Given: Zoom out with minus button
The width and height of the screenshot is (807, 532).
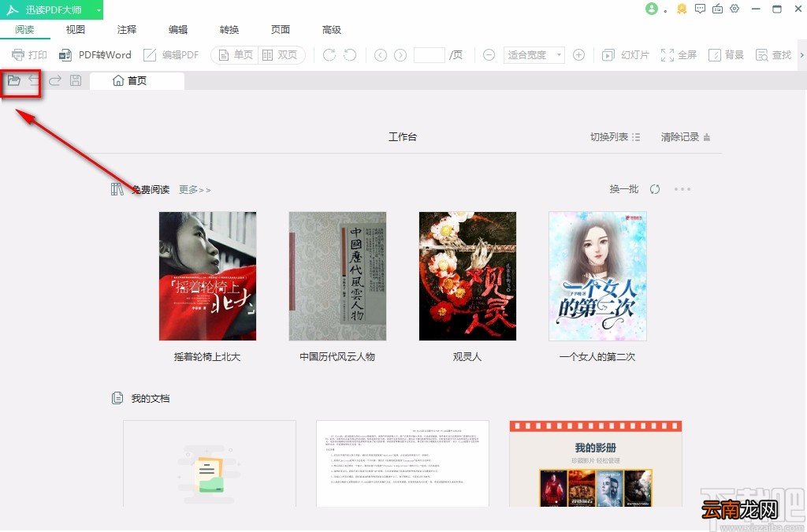Looking at the screenshot, I should click(489, 54).
